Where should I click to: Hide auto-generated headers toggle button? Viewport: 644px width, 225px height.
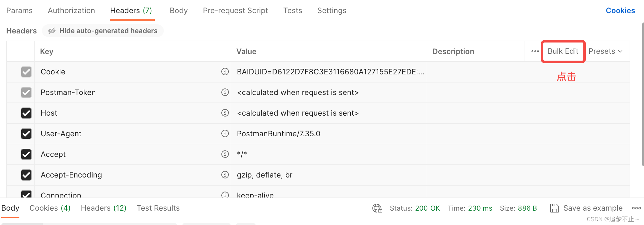pyautogui.click(x=103, y=31)
